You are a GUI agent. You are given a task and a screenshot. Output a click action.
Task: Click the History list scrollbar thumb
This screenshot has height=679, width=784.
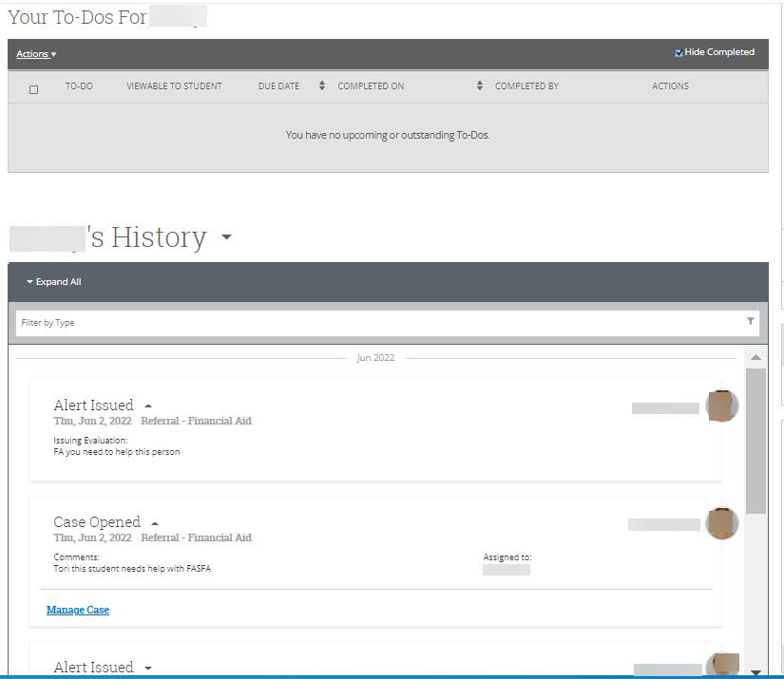pyautogui.click(x=755, y=442)
